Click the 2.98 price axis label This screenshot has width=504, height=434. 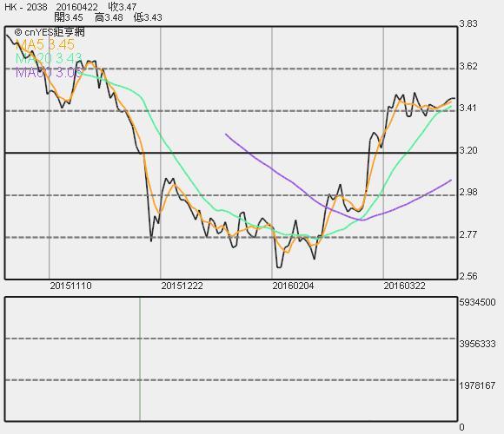pos(468,193)
